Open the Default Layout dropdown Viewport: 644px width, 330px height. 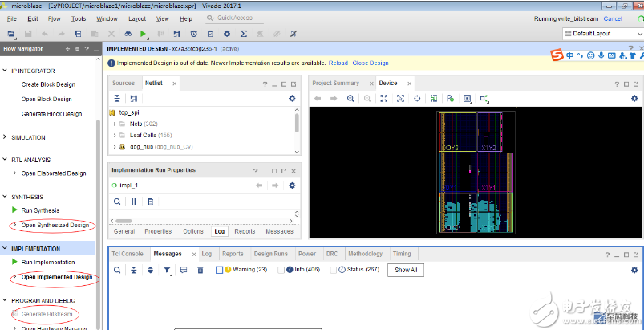pyautogui.click(x=601, y=34)
